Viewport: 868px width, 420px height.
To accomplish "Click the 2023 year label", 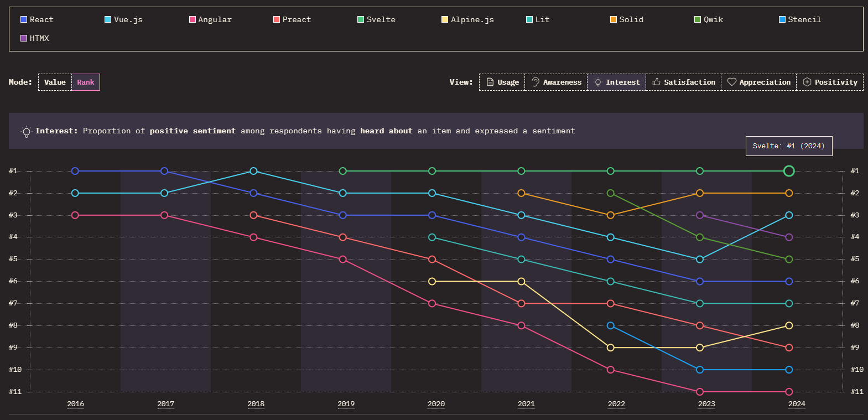I will [706, 404].
